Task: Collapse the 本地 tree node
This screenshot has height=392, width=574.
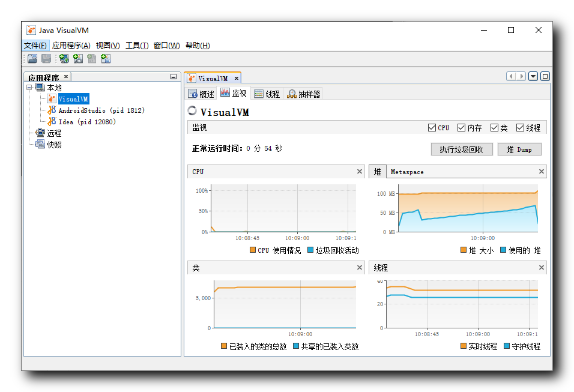Action: point(29,88)
